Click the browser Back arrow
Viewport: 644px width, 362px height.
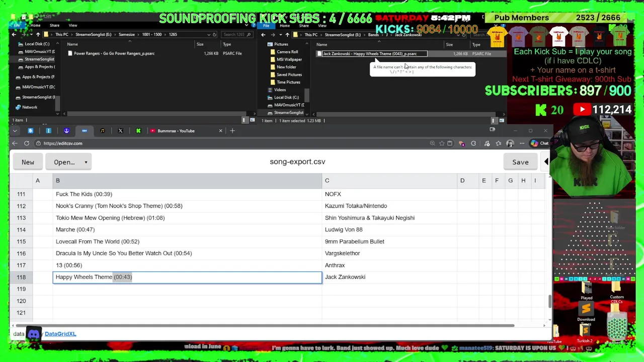point(15,143)
